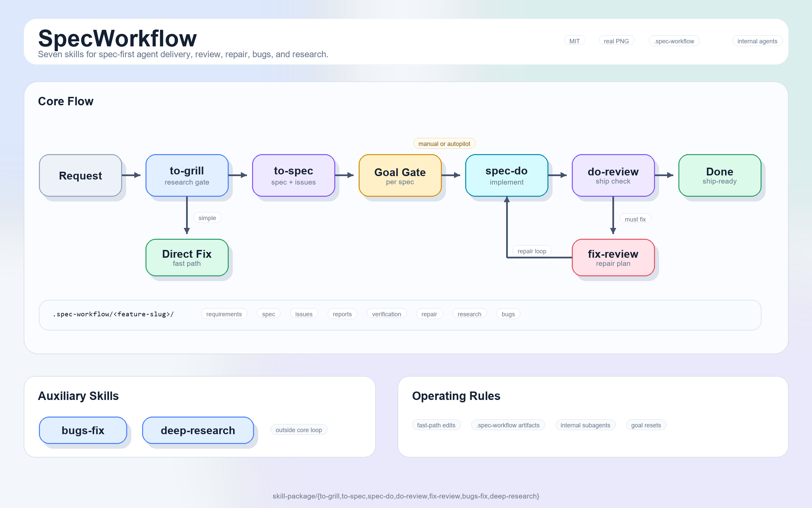Click the goal resets rule chip

pos(646,425)
